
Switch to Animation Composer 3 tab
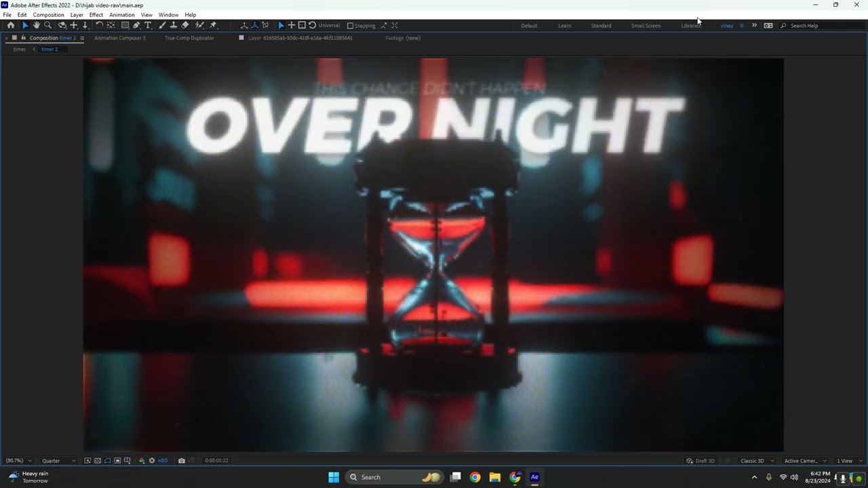(120, 38)
